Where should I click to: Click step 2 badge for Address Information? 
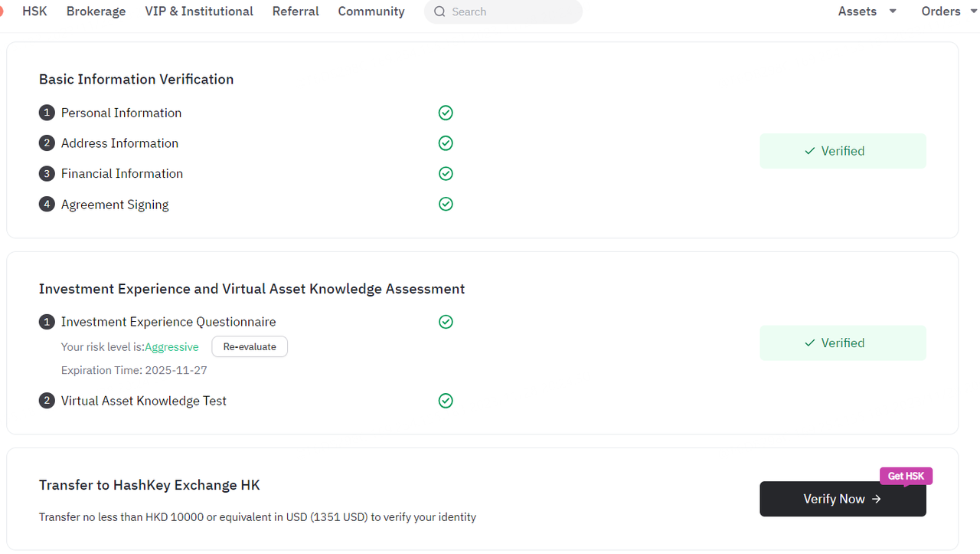[x=47, y=143]
